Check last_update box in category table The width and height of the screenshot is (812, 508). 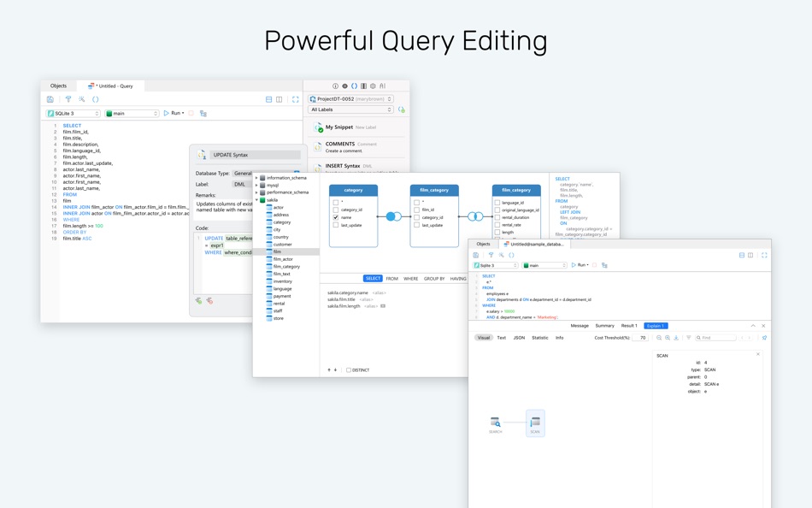[336, 225]
